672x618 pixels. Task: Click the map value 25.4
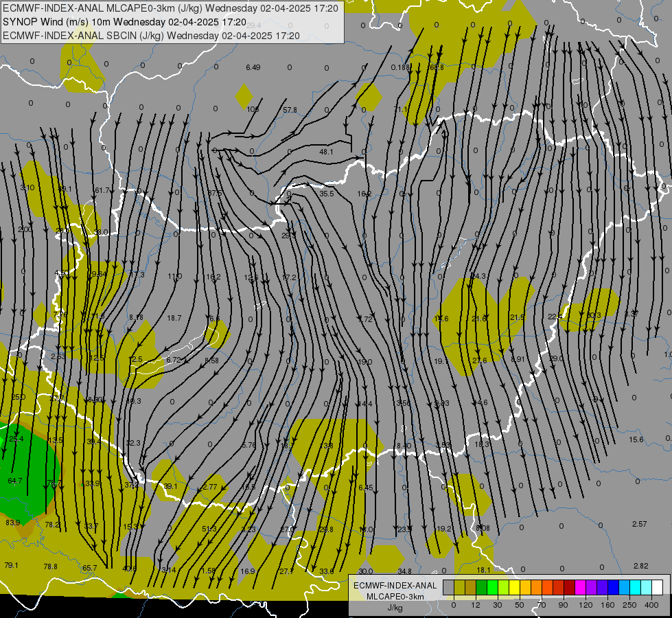pyautogui.click(x=16, y=439)
